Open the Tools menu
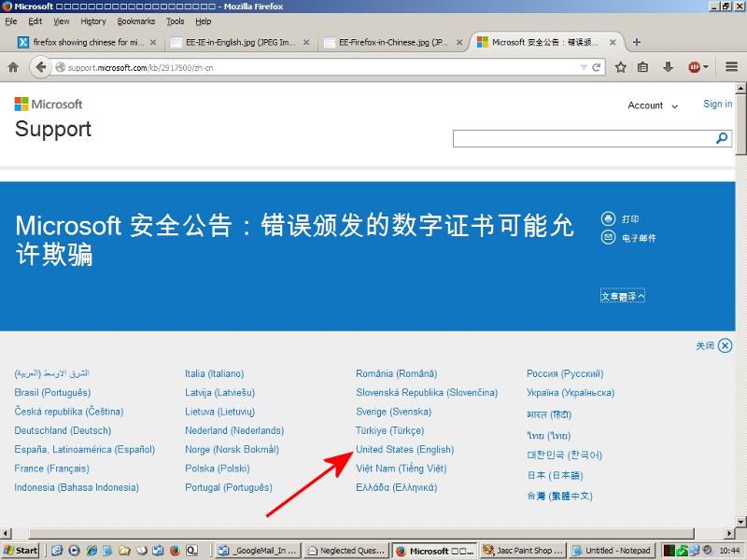This screenshot has width=747, height=560. 175,21
